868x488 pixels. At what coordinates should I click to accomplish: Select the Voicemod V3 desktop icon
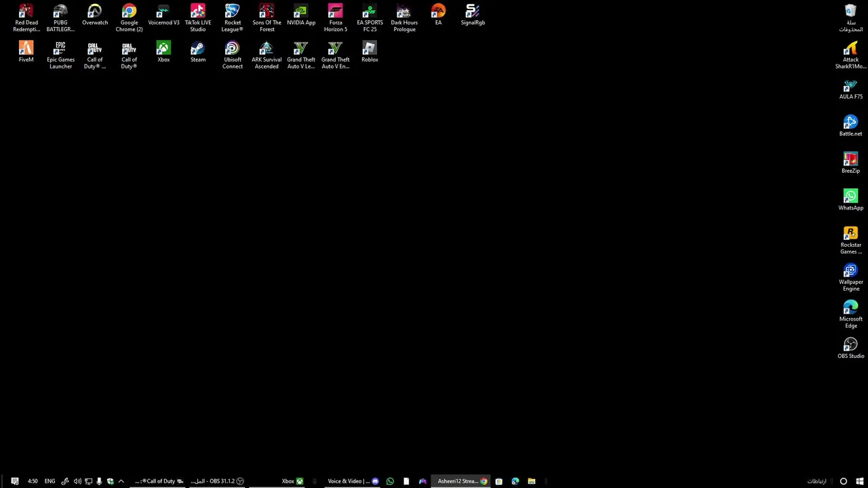pos(163,15)
